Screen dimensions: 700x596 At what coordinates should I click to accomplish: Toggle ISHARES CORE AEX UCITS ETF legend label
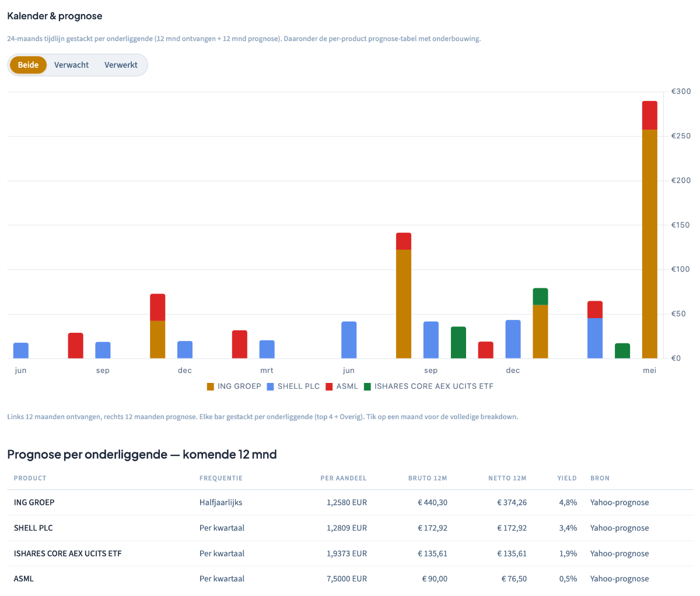(x=434, y=386)
